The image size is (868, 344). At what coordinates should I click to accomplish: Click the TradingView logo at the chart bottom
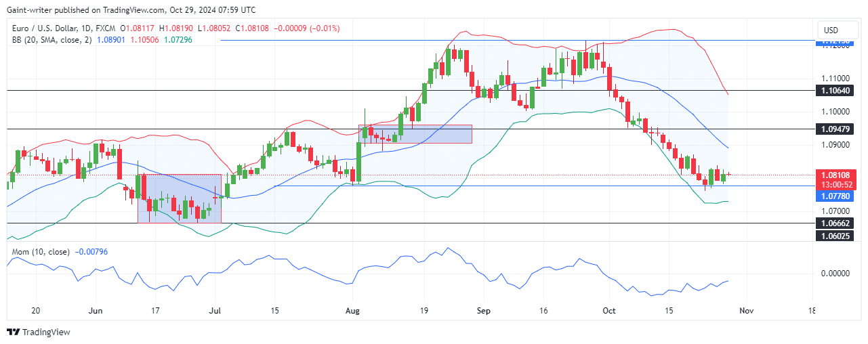(39, 332)
